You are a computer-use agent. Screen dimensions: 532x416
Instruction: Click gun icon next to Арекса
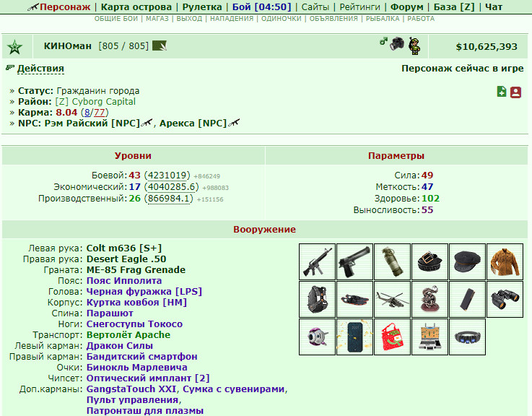[234, 123]
